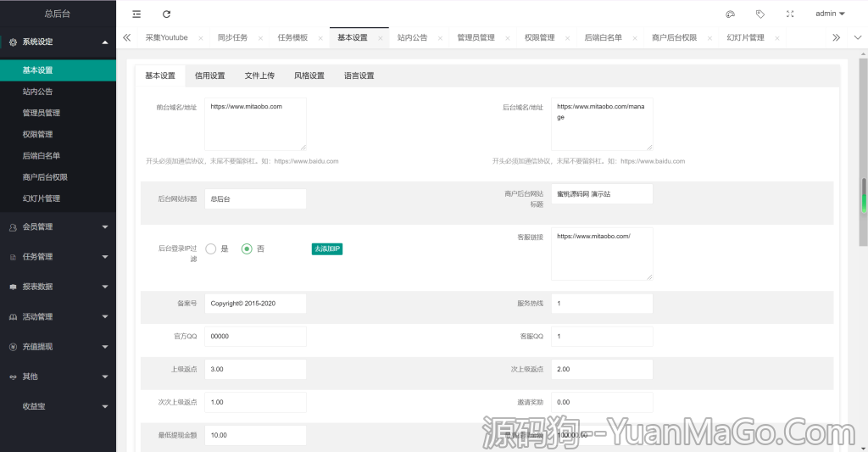
Task: Open 后端白名单 in sidebar
Action: [58, 156]
